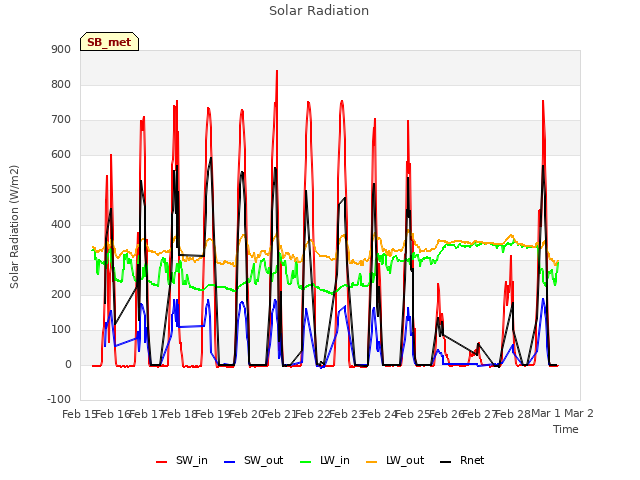This screenshot has height=480, width=640.
Task: Click the 900 y-axis tick label
Action: [61, 49]
